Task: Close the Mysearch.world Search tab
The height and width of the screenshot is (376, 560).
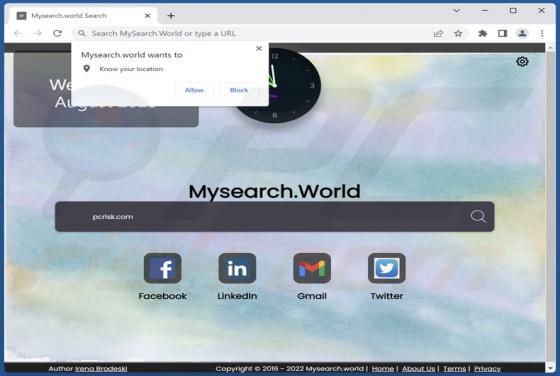Action: coord(147,16)
